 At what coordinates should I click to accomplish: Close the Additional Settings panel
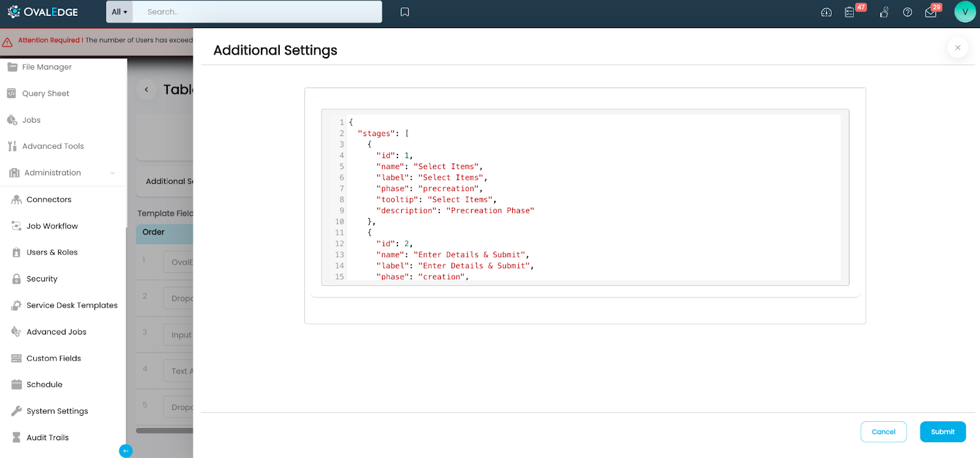[x=958, y=48]
